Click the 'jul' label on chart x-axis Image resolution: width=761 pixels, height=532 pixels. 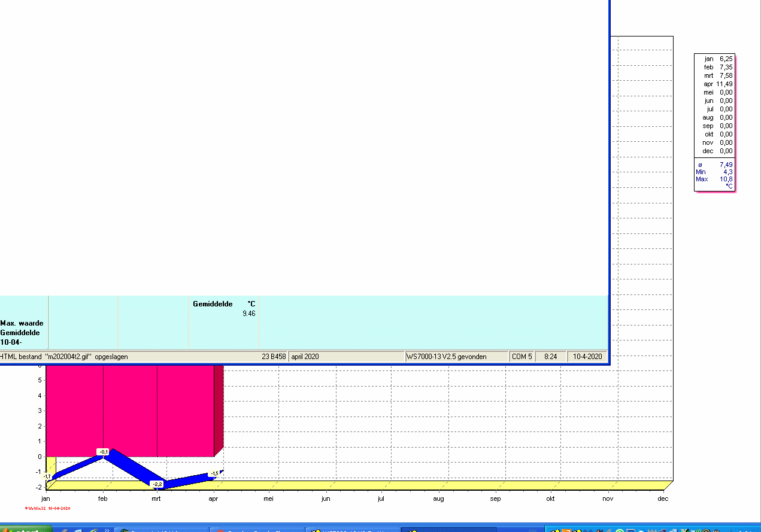(381, 498)
